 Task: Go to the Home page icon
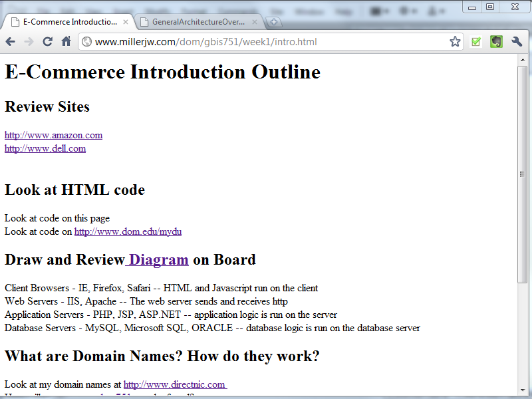coord(66,42)
